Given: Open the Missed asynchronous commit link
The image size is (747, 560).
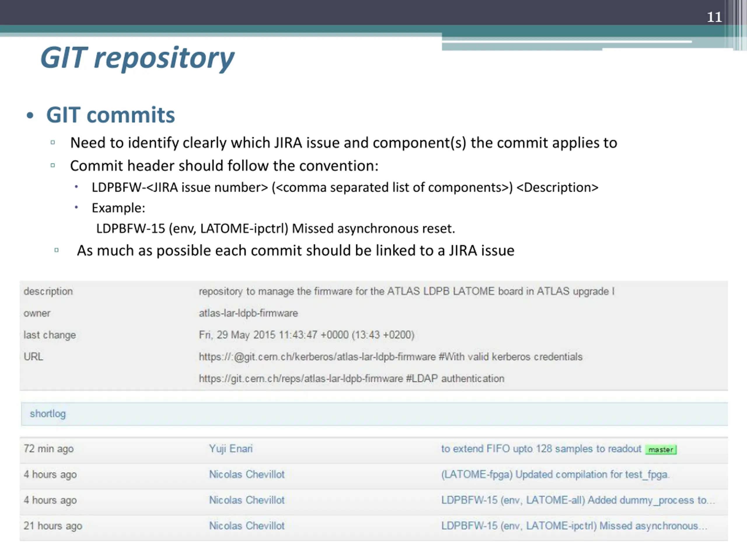Looking at the screenshot, I should click(574, 526).
